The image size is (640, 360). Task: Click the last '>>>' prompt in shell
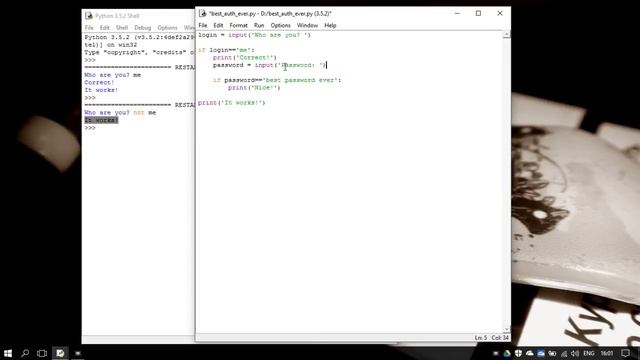point(90,128)
